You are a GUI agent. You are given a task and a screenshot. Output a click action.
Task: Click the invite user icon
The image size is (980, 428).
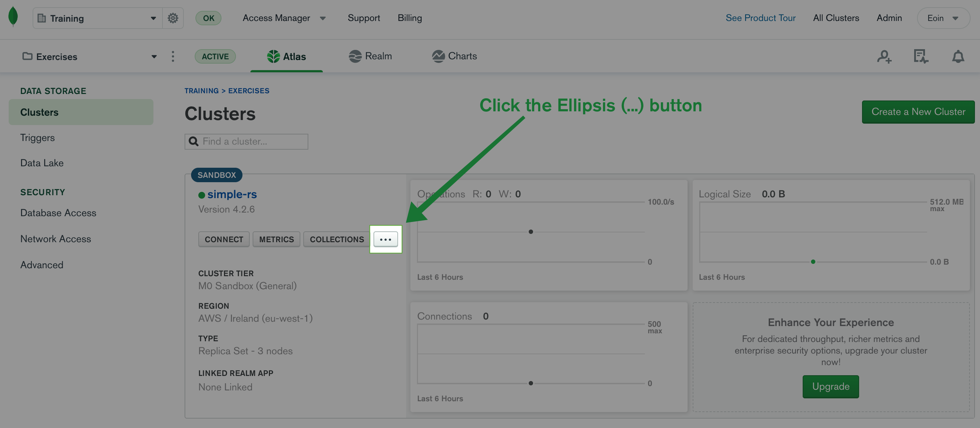click(884, 56)
